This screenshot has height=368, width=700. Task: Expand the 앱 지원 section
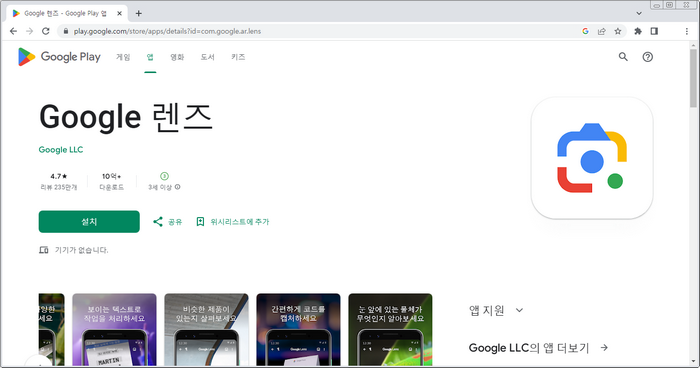coord(496,310)
